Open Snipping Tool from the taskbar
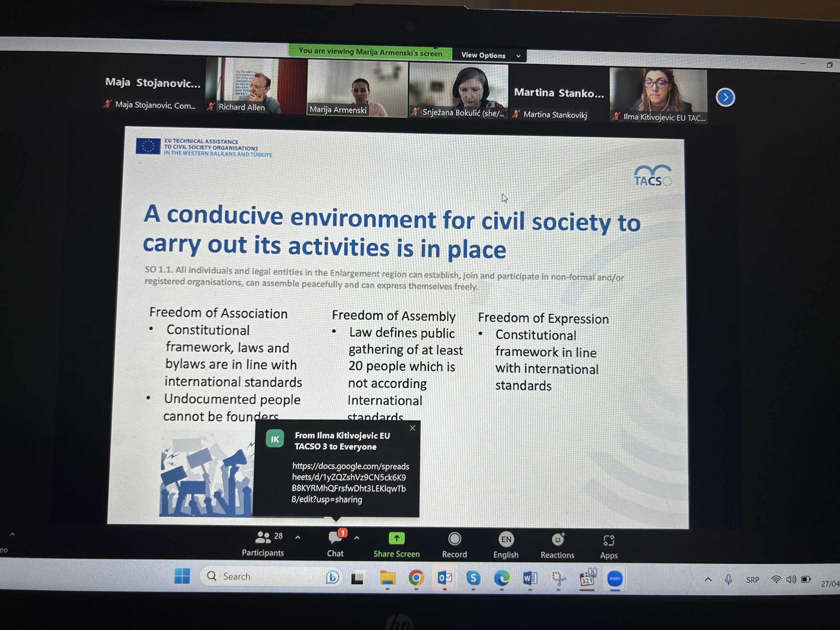Image resolution: width=840 pixels, height=630 pixels. pos(558,579)
